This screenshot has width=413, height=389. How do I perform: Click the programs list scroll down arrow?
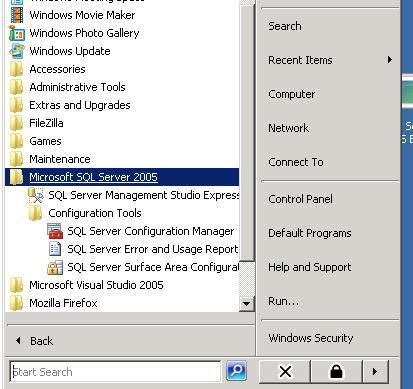pos(246,304)
